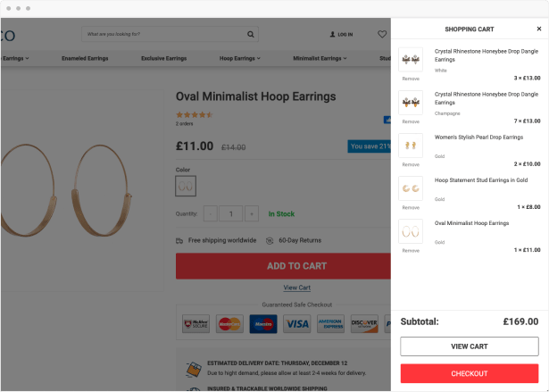Expand the Minimalist Earrings menu
This screenshot has width=549, height=392.
[x=320, y=58]
